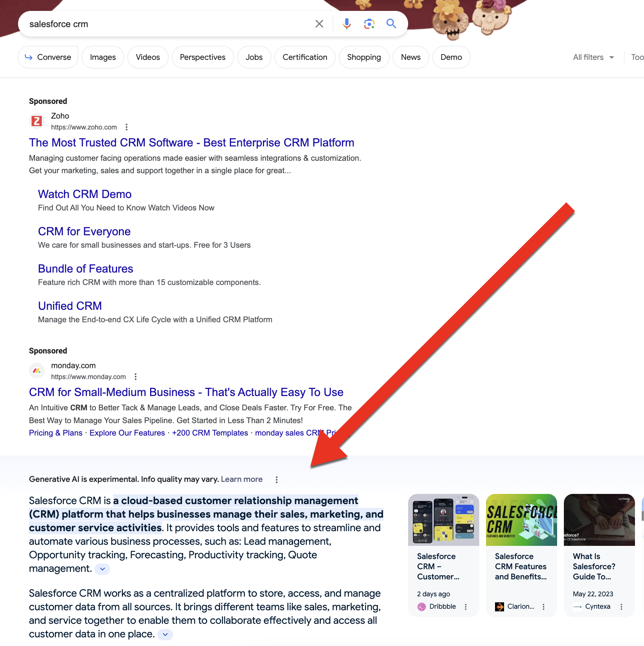Open the 'Watch CRM Demo' sitelink
644x646 pixels.
[85, 194]
